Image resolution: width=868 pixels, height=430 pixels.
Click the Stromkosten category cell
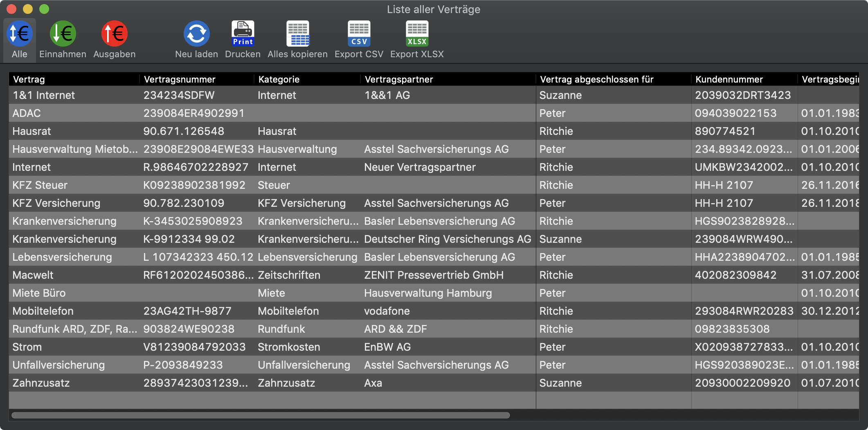tap(289, 347)
